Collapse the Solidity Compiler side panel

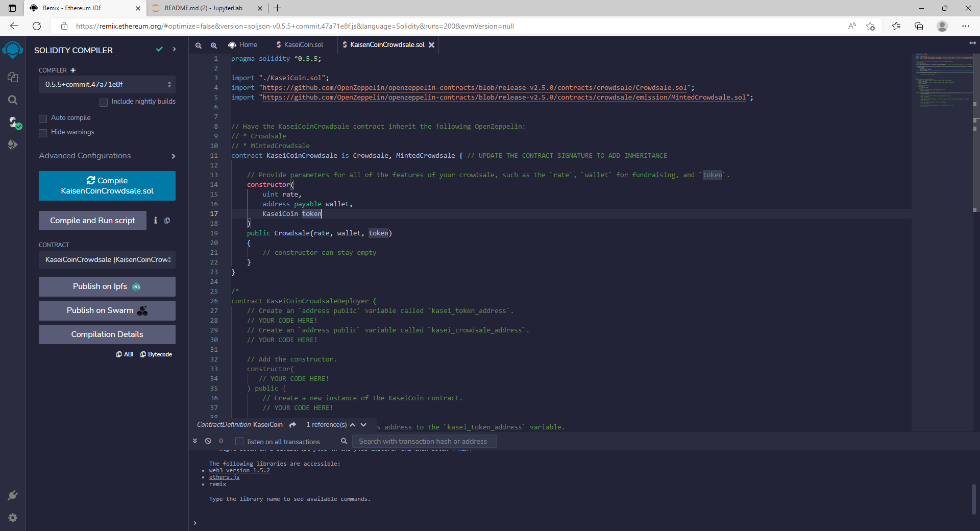pos(175,50)
